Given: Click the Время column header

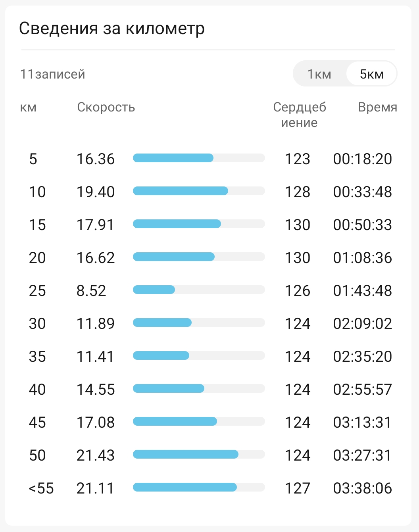Looking at the screenshot, I should tap(377, 107).
